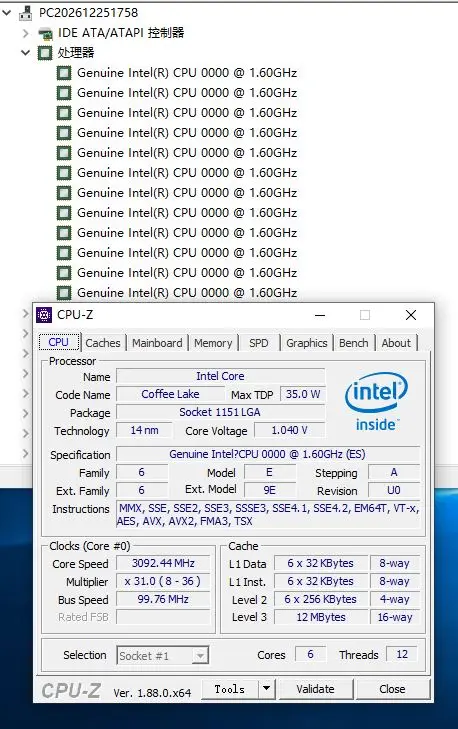Screen dimensions: 458x729
Task: Click the CPU-Z title bar icon
Action: pos(44,315)
